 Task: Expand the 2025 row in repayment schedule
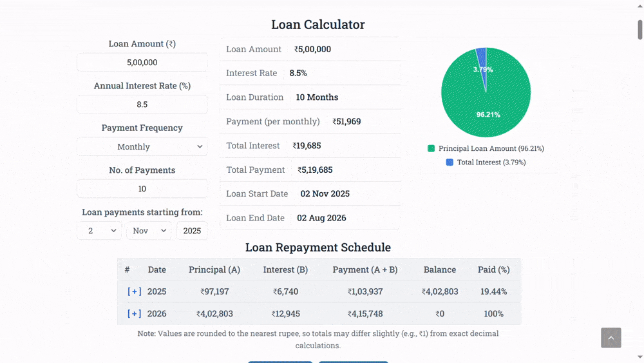[x=135, y=291]
